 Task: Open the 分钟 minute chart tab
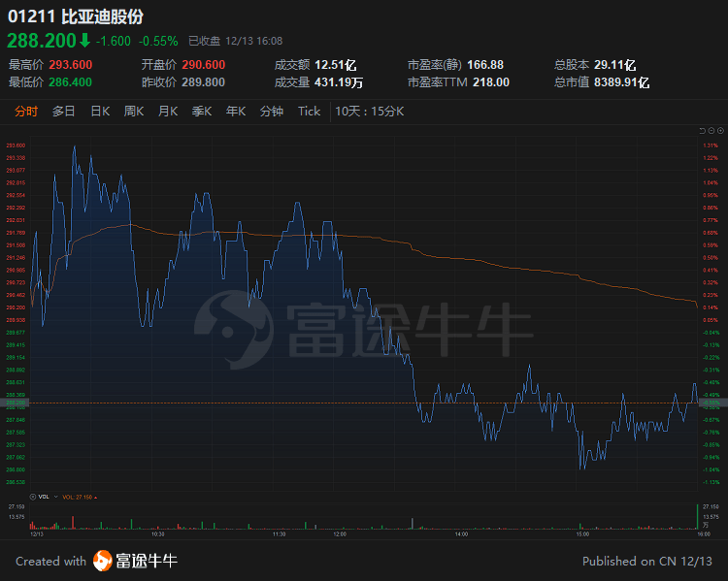coord(272,112)
